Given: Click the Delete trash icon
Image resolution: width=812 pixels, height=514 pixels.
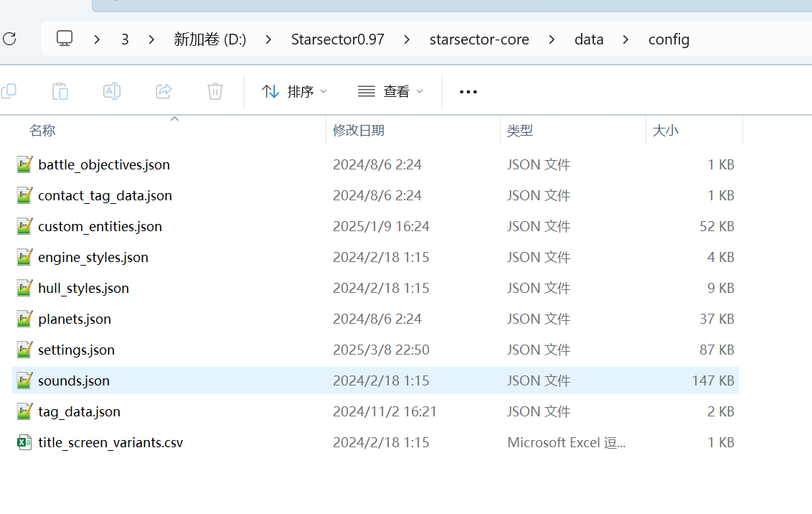Looking at the screenshot, I should pyautogui.click(x=214, y=91).
